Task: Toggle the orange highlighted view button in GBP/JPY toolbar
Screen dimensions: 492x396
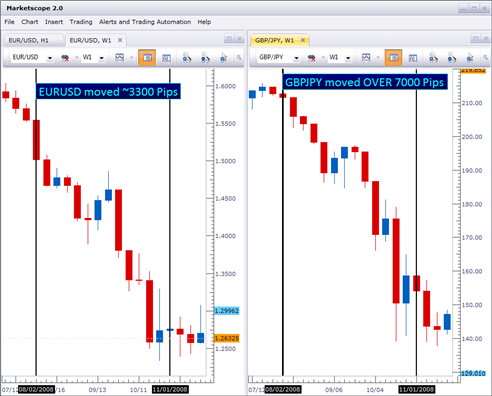Action: pyautogui.click(x=393, y=58)
